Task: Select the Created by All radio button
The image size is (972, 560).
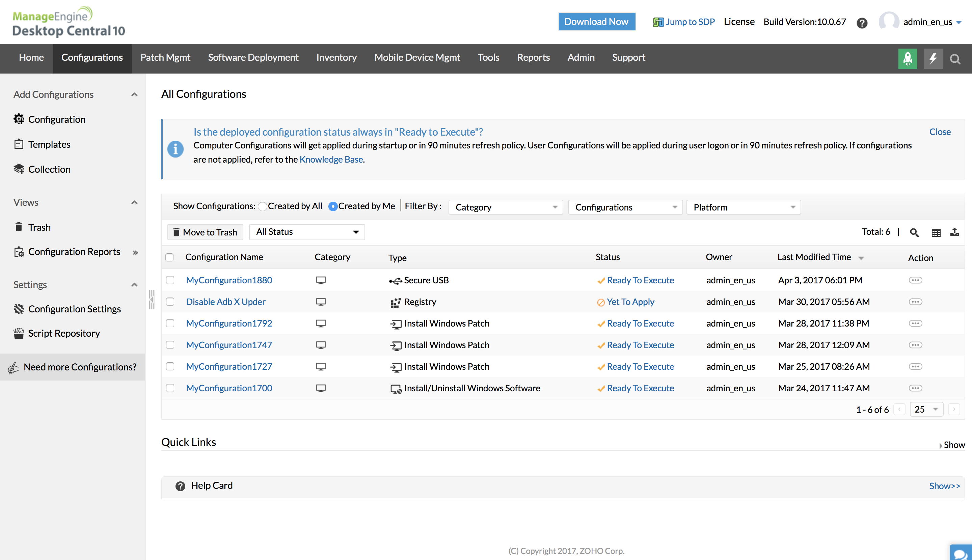Action: coord(263,206)
